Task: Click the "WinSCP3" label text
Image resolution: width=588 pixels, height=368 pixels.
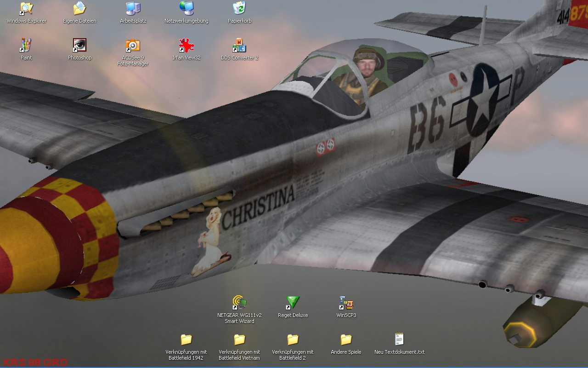Action: pos(346,316)
